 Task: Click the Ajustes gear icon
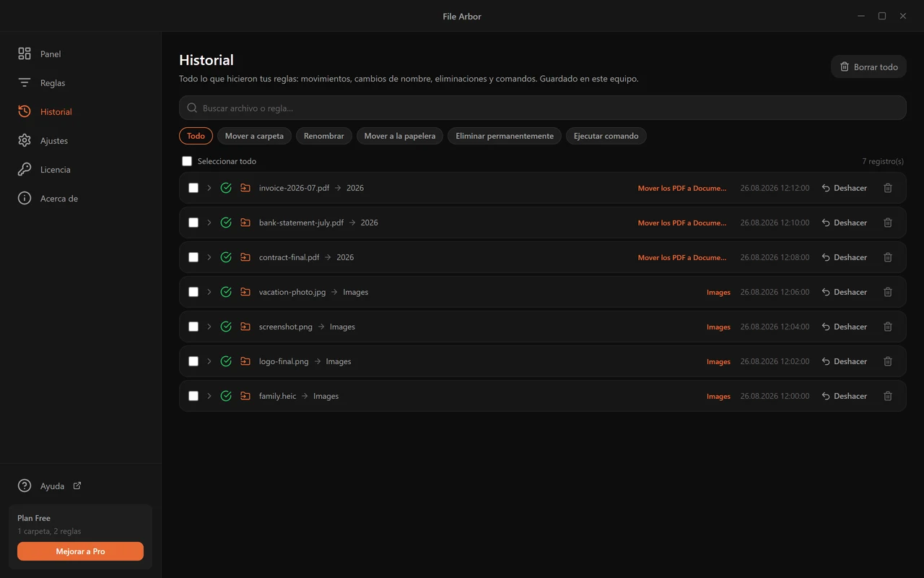(x=25, y=140)
